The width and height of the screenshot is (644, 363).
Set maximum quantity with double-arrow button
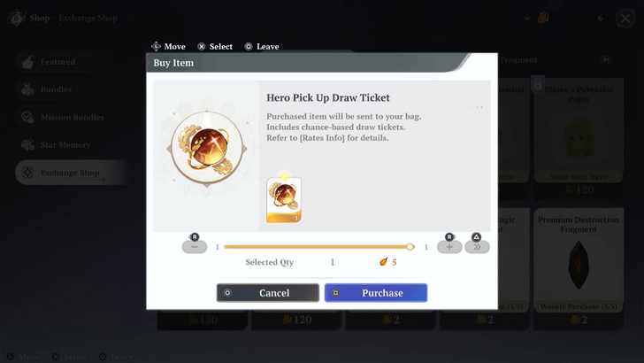point(477,247)
